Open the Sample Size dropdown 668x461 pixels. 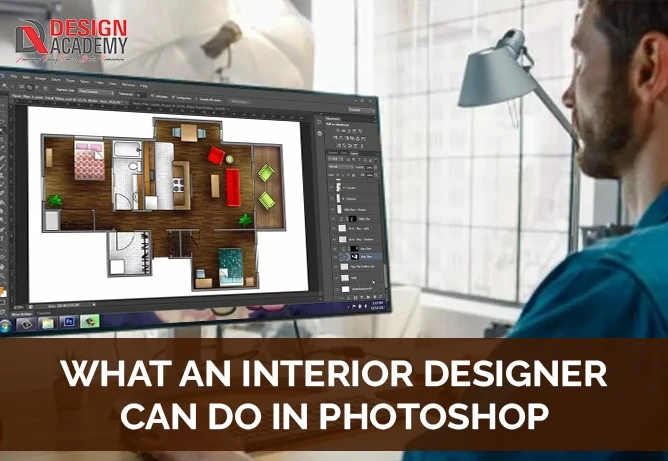96,92
